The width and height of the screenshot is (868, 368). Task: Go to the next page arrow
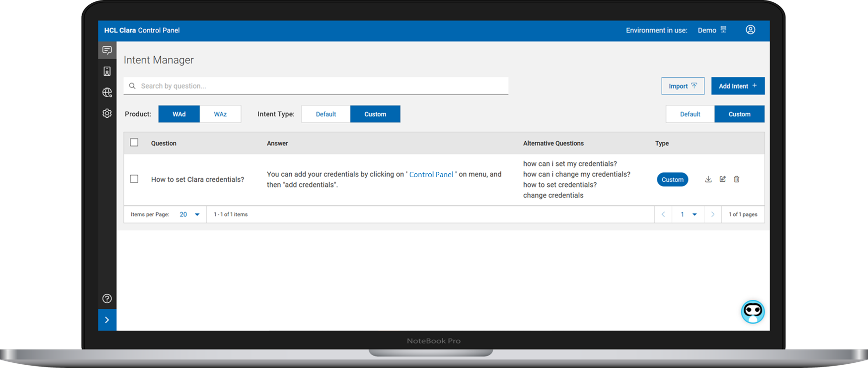pos(713,214)
